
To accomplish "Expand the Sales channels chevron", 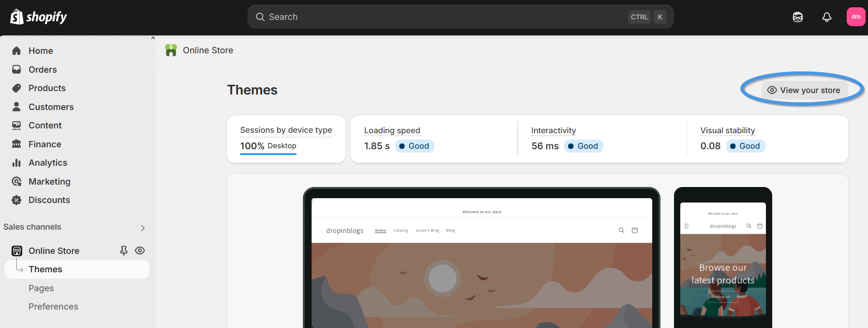I will click(143, 228).
